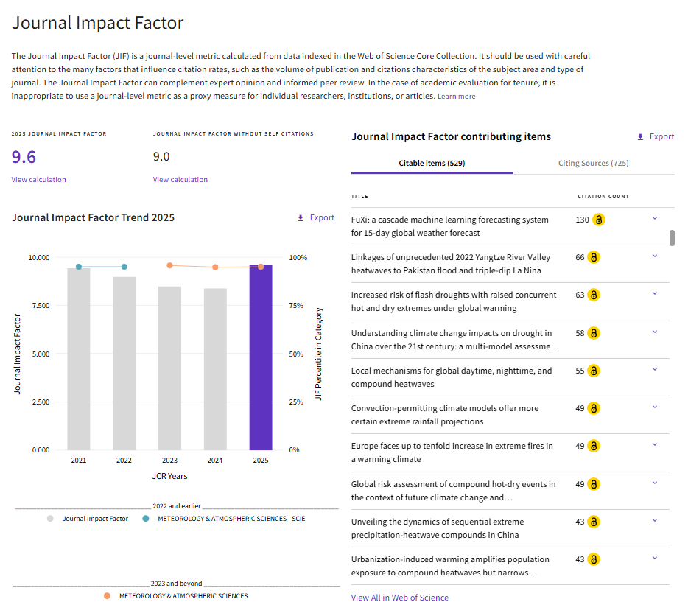
Task: Click open access icon next to count 63
Action: [593, 295]
